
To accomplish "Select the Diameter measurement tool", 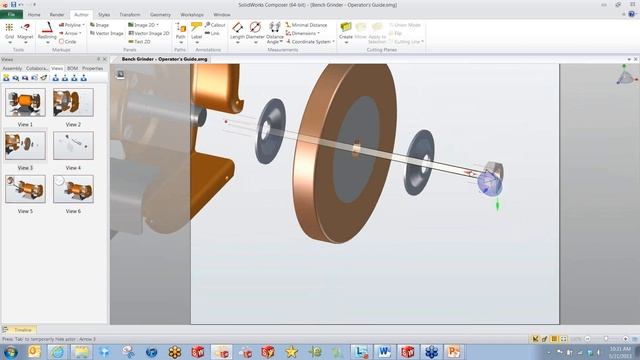I will 255,31.
